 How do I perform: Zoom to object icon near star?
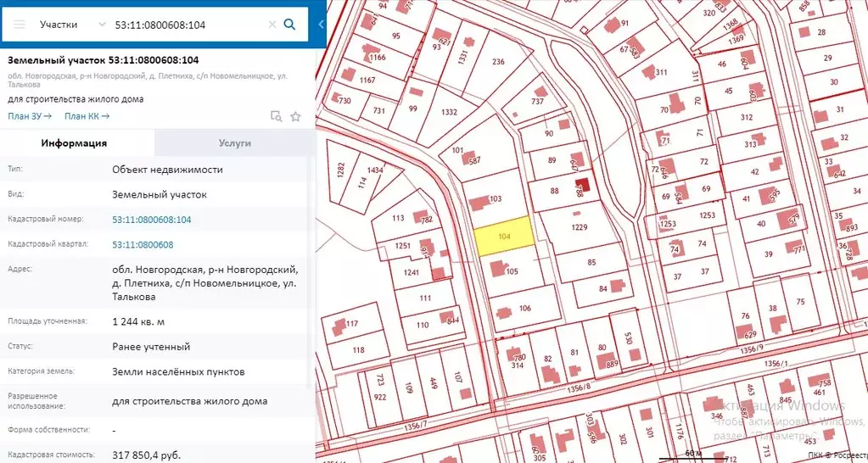276,116
